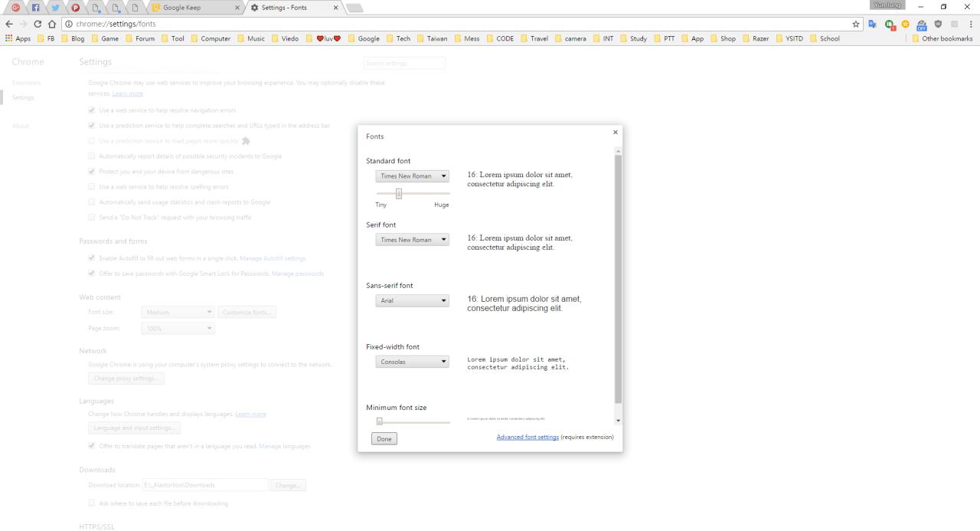Open the Serif font dropdown
980x531 pixels.
pos(412,240)
